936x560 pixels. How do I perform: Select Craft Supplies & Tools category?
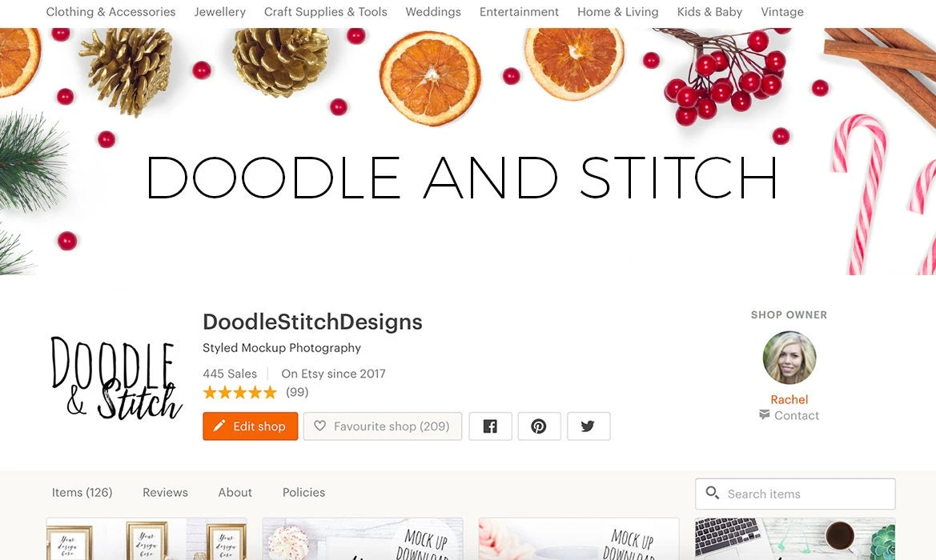pyautogui.click(x=325, y=12)
